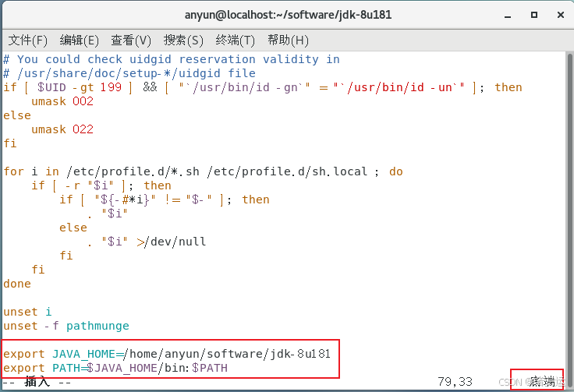Open the 查看(V) menu

[x=131, y=40]
